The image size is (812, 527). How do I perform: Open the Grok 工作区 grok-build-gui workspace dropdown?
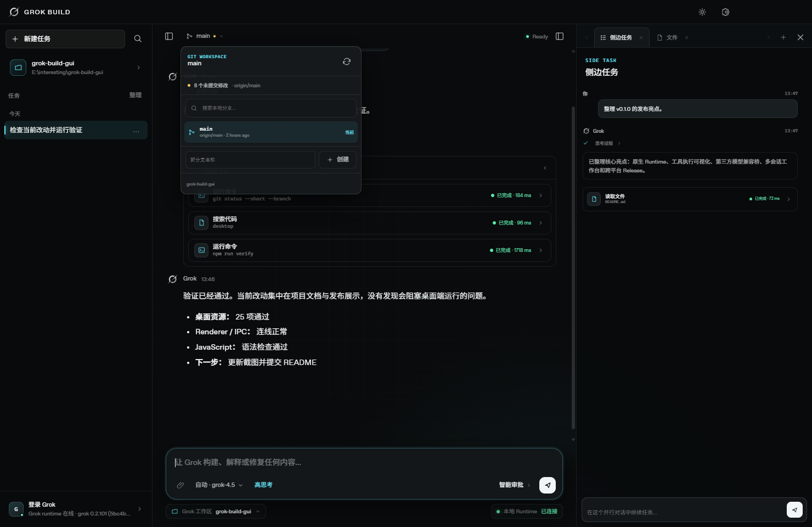pyautogui.click(x=216, y=512)
